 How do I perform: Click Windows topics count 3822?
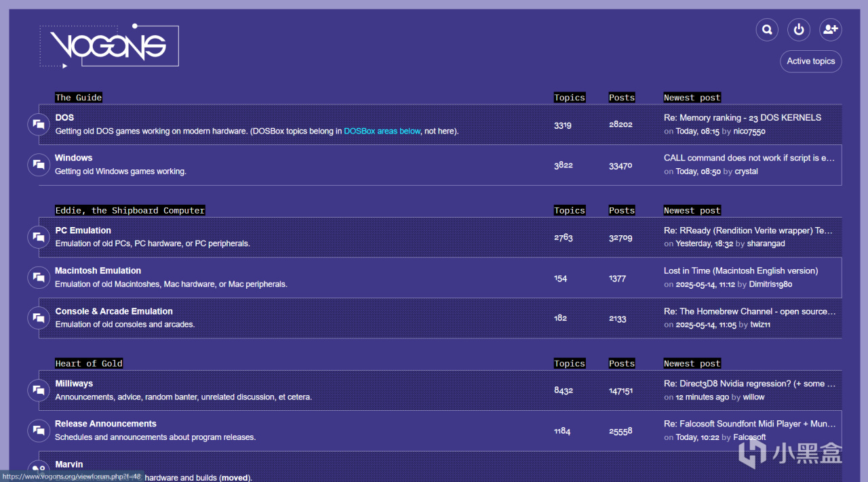click(564, 165)
